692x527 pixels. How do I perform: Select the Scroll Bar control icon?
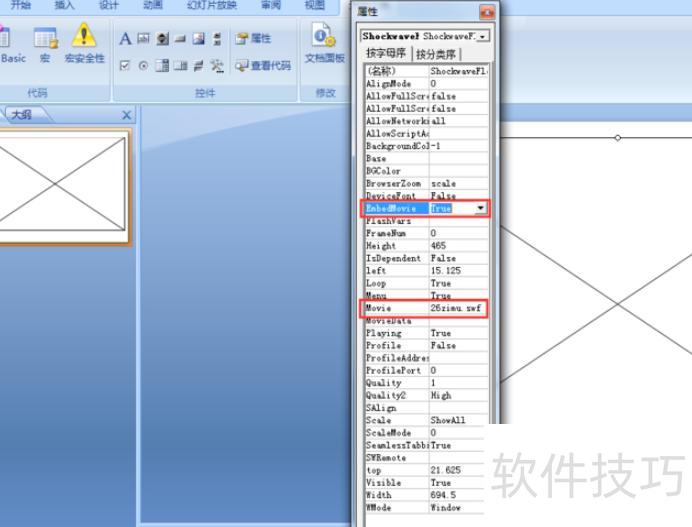pos(217,39)
